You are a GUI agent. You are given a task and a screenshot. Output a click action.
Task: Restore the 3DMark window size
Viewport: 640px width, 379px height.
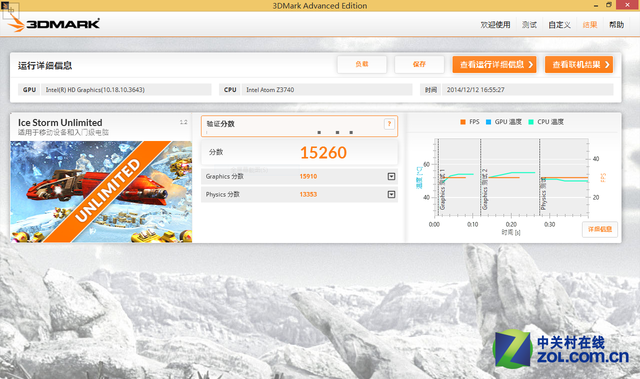click(609, 5)
